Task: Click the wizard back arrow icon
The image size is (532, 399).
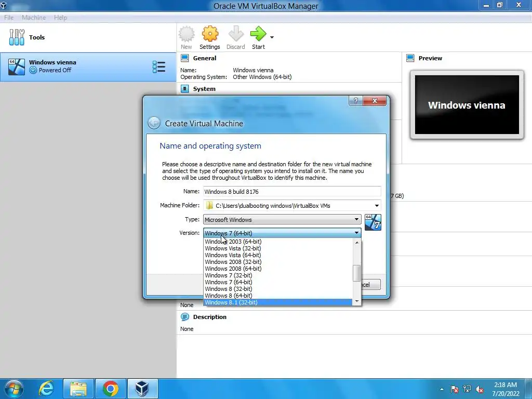Action: point(154,123)
